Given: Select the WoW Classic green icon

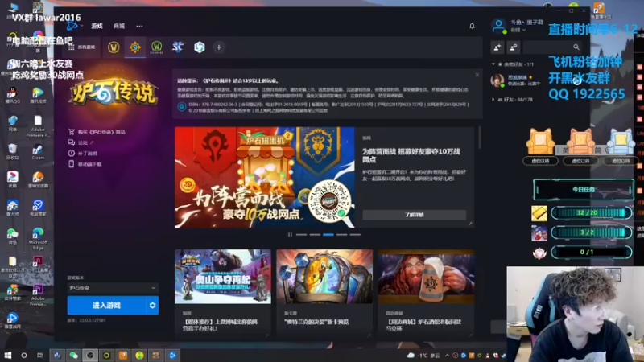Looking at the screenshot, I should coord(156,47).
